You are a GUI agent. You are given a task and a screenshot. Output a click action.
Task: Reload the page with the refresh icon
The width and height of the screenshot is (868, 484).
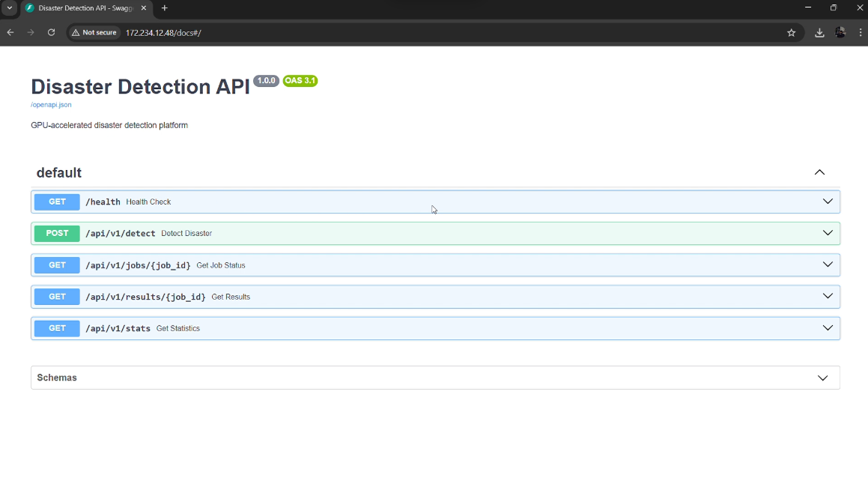[52, 33]
